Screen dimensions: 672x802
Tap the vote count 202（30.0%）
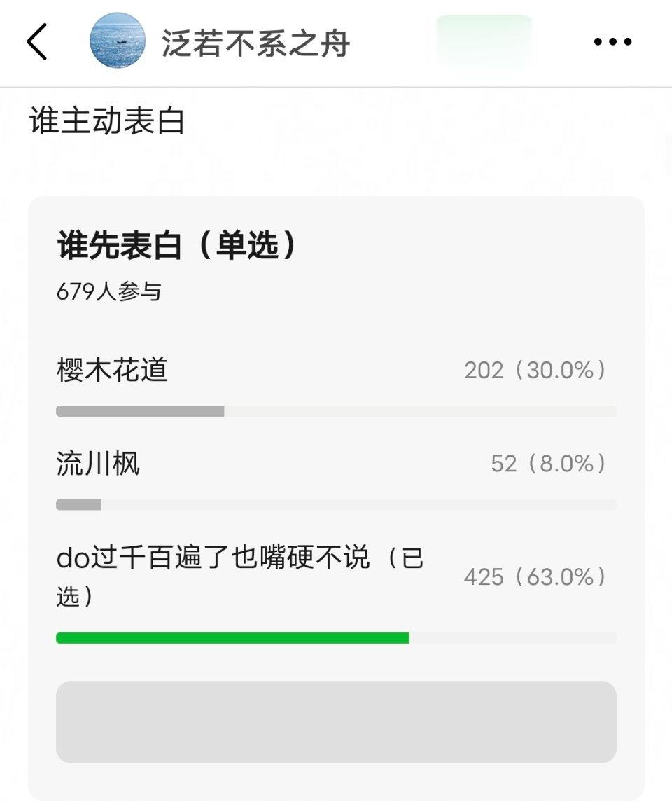[x=535, y=371]
